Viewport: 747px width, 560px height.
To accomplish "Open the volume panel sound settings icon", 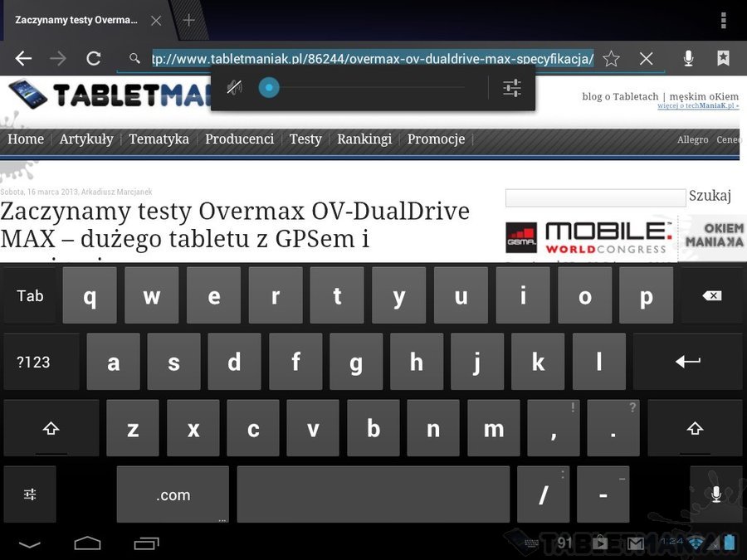I will click(x=512, y=88).
